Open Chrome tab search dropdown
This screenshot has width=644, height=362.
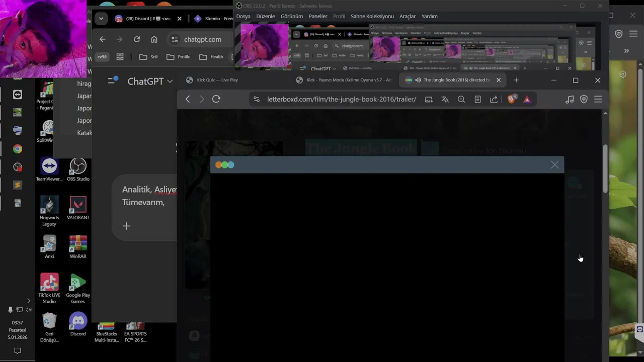tap(101, 19)
